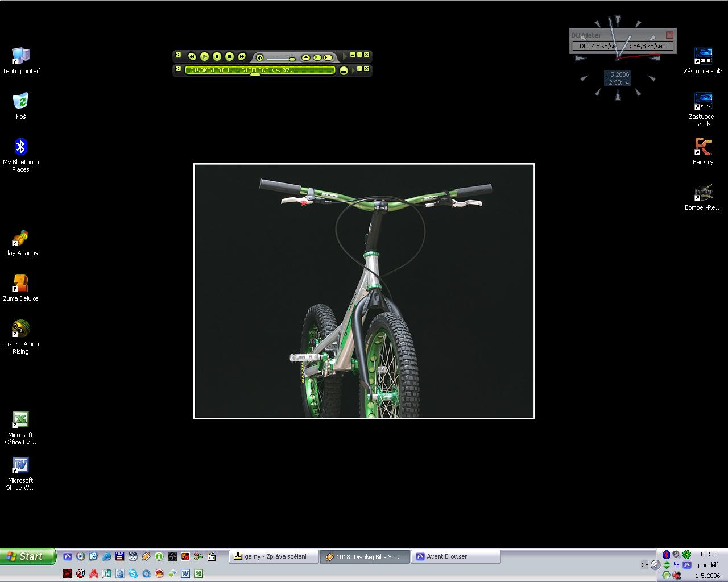Click the Winamp eject open-file button
This screenshot has height=582, width=728.
point(306,57)
